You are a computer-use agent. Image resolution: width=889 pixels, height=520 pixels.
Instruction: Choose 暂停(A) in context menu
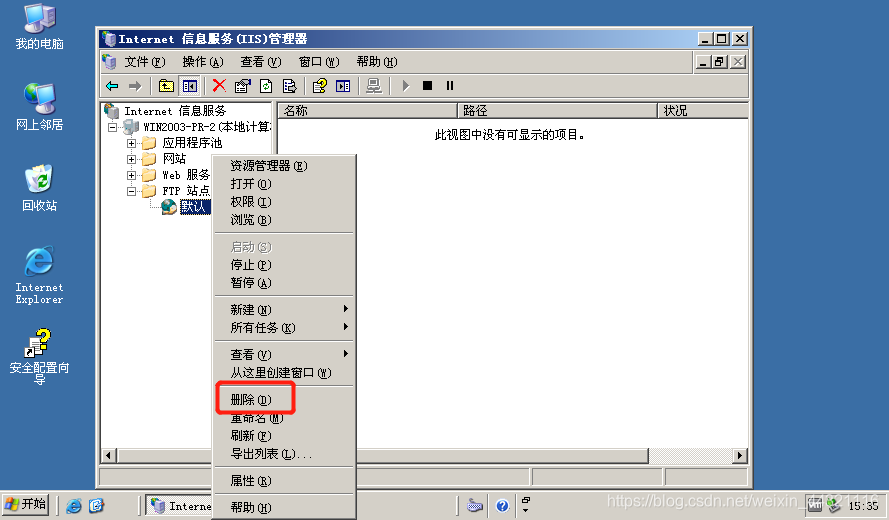tap(284, 282)
